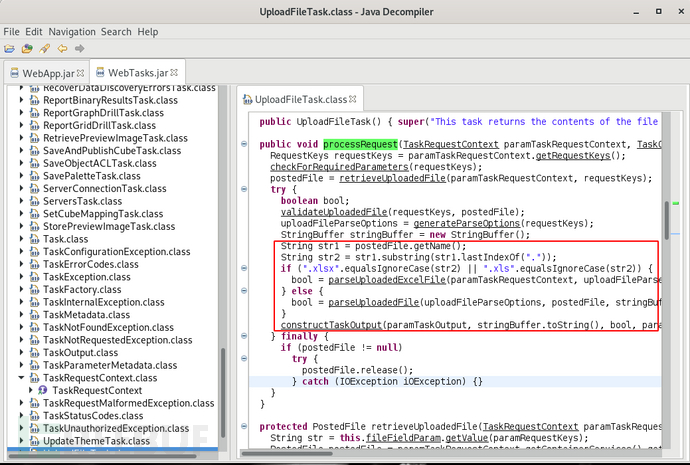
Task: Select ServerConnectionTask.class in the tree
Action: [x=105, y=188]
